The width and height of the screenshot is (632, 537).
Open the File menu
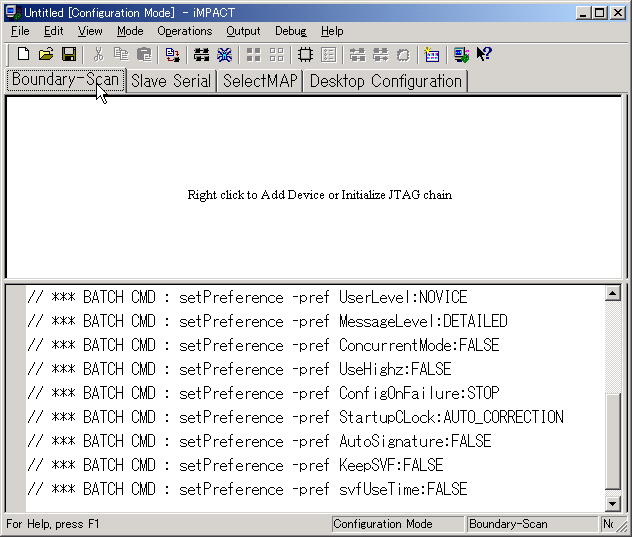tap(20, 31)
